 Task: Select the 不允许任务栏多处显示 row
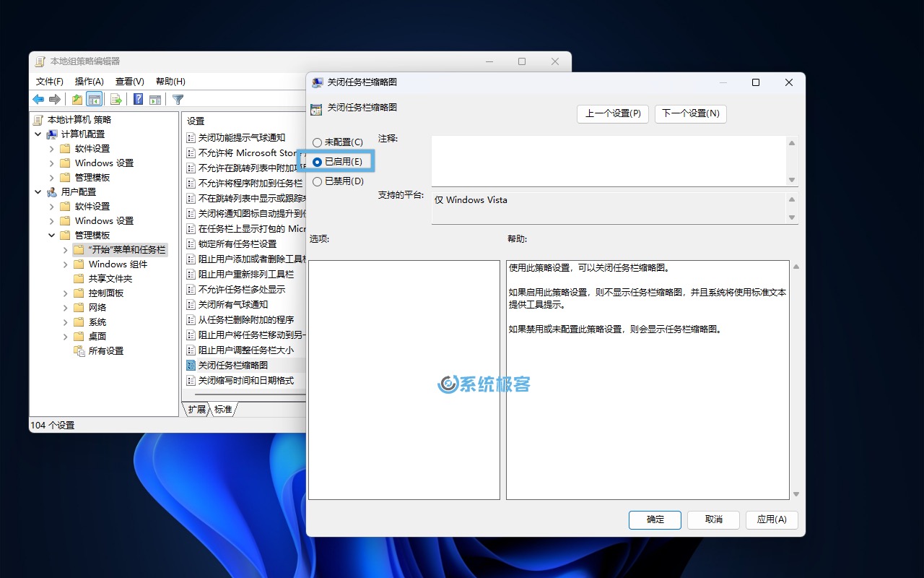tap(245, 290)
